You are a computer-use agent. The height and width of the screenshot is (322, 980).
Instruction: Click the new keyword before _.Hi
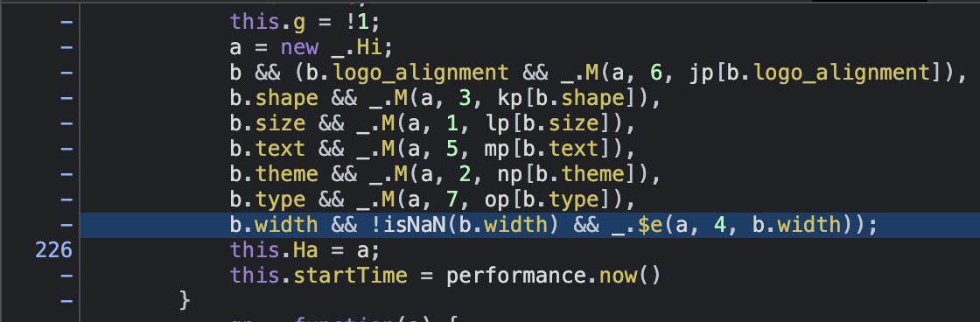click(x=298, y=47)
